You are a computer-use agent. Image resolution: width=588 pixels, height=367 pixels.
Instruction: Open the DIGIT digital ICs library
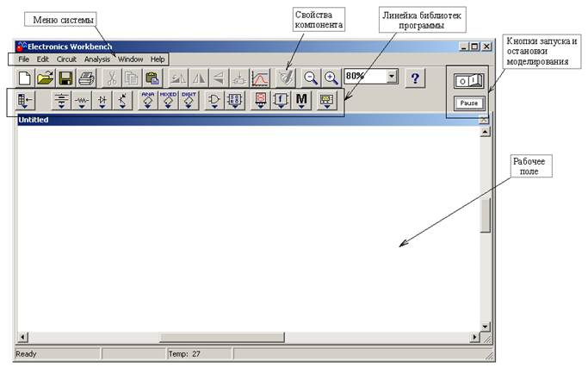point(189,101)
